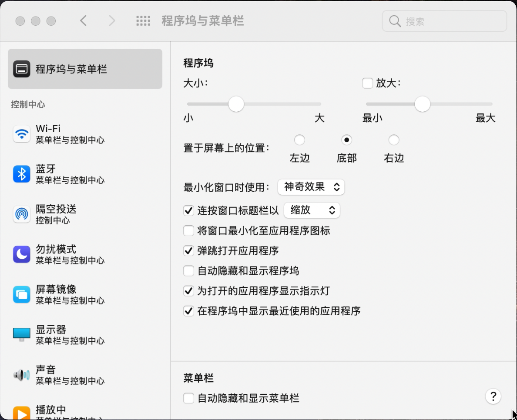This screenshot has width=517, height=420.
Task: Select the 播放中 play icon at bottom
Action: click(x=22, y=411)
